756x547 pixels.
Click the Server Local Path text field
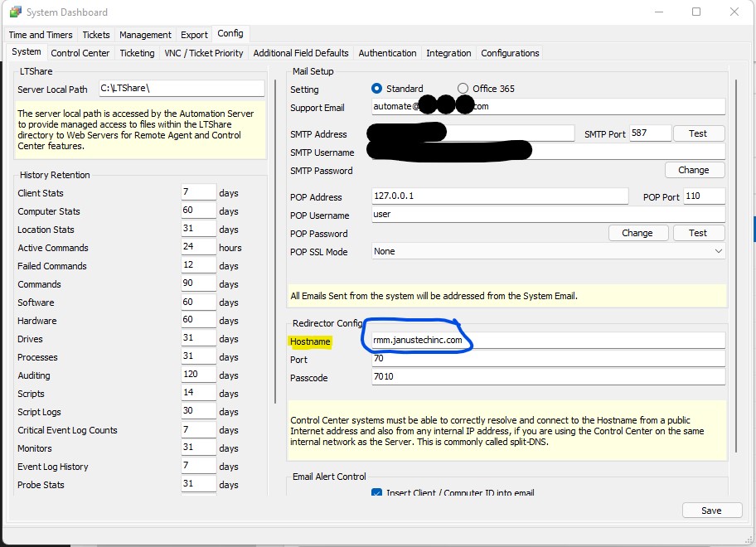coord(181,89)
